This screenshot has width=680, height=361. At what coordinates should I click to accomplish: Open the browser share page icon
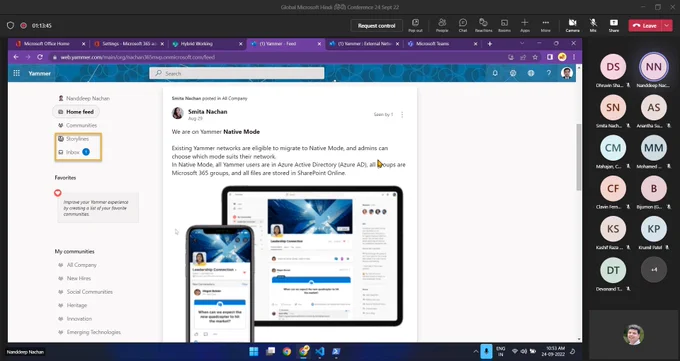pyautogui.click(x=523, y=57)
